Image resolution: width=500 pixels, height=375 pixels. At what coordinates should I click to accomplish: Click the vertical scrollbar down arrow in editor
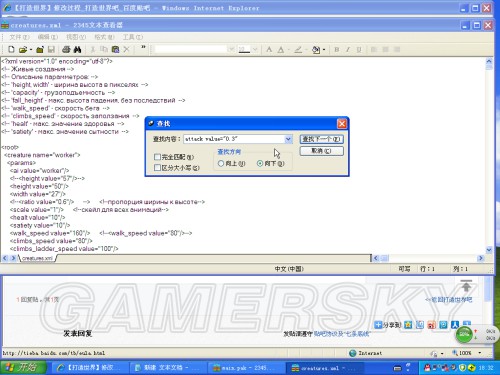pos(489,249)
